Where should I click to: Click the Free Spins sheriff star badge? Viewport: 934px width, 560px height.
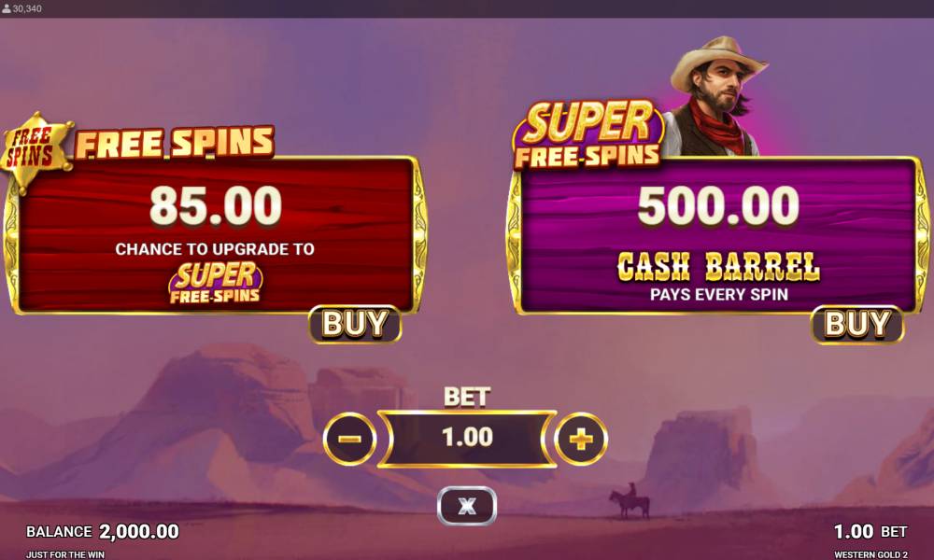pos(34,150)
